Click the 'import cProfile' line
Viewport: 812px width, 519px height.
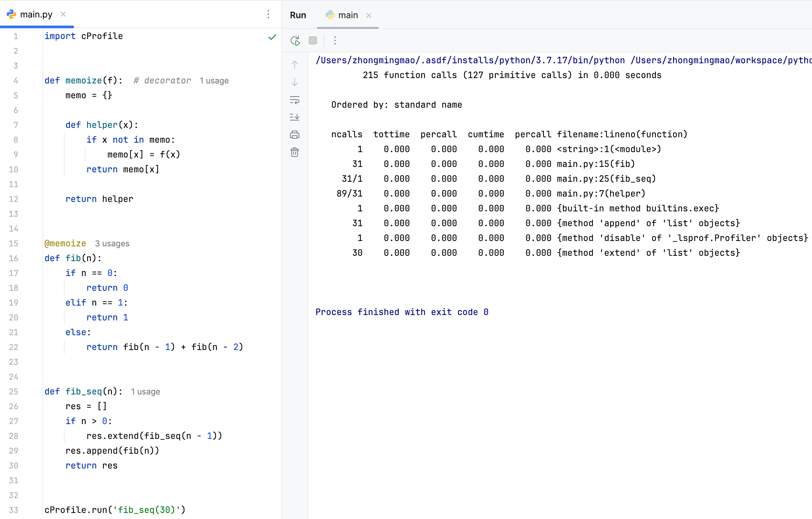coord(84,36)
